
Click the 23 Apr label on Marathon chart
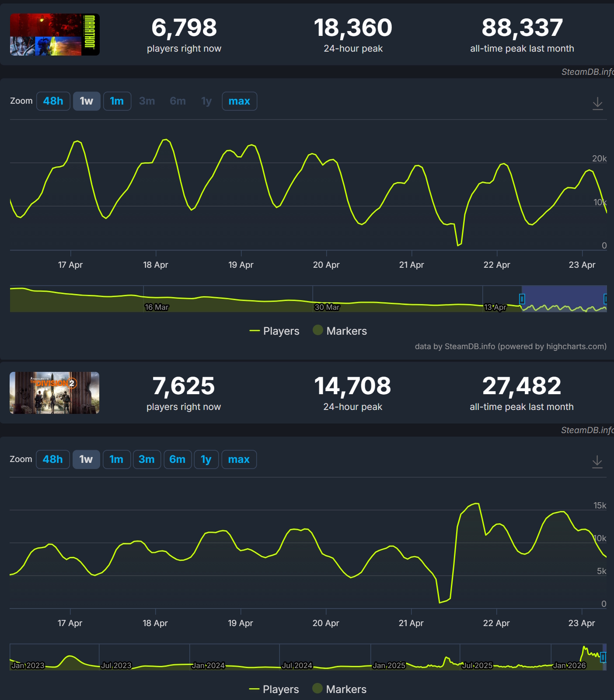pyautogui.click(x=582, y=265)
